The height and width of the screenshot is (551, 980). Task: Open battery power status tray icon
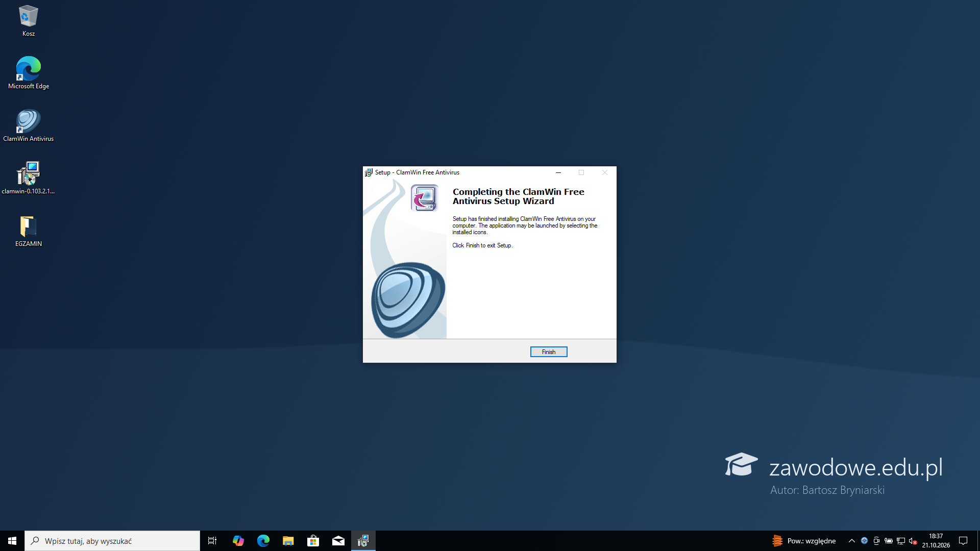(x=889, y=541)
